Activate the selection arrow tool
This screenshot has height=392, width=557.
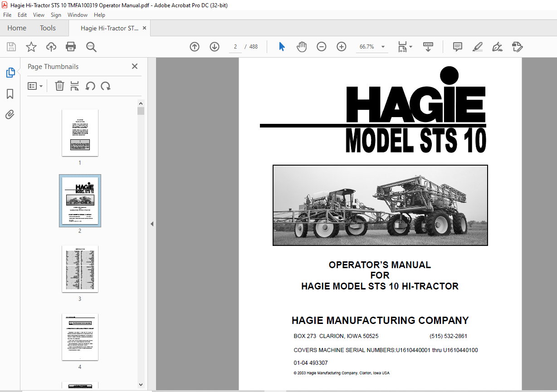[x=282, y=47]
